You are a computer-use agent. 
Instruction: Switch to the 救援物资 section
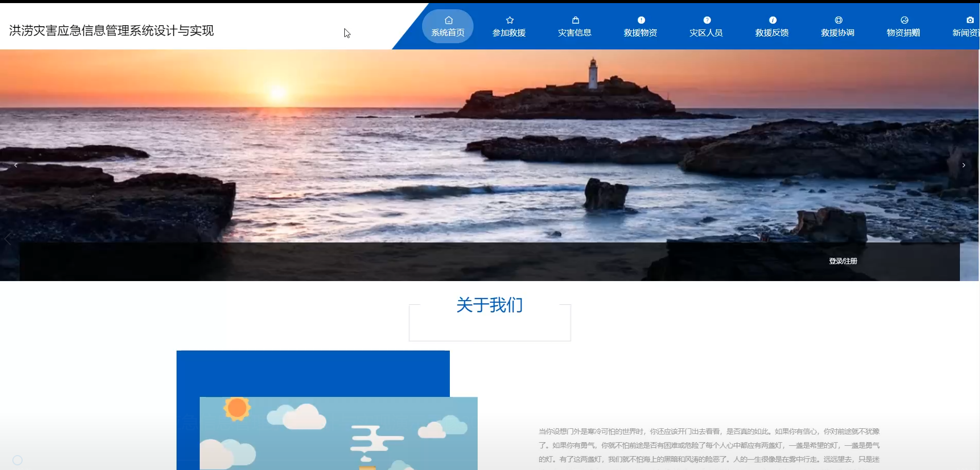tap(641, 32)
